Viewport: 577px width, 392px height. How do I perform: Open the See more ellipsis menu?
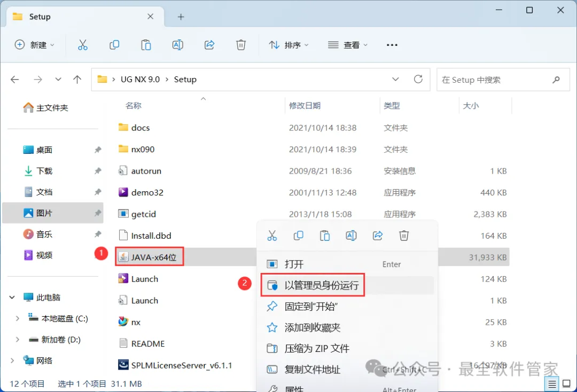click(x=392, y=45)
